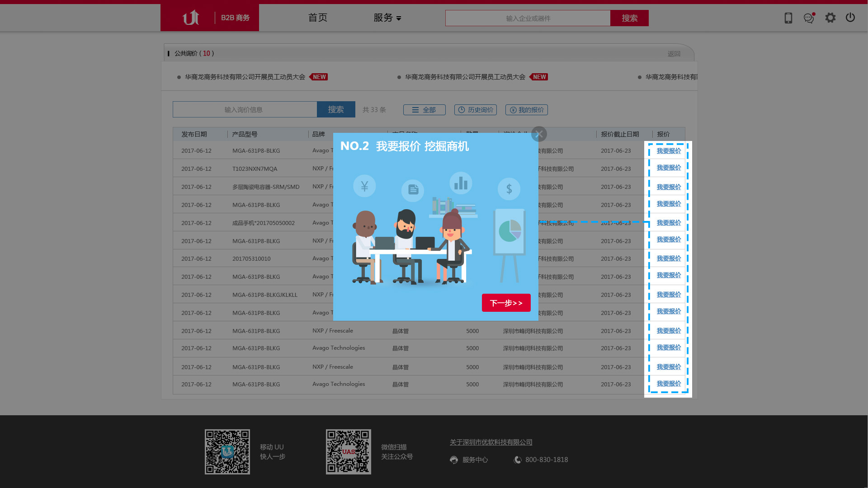
Task: Close the NO.2 tutorial popup
Action: coord(539,134)
